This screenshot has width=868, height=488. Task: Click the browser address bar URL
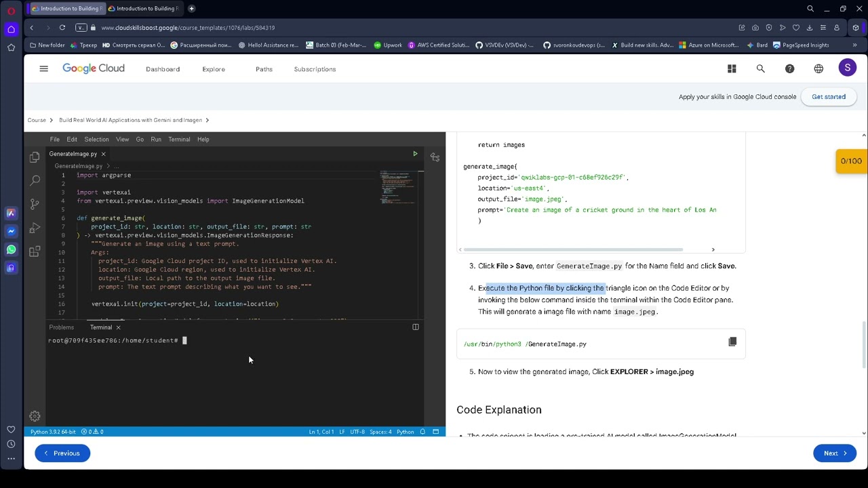point(188,28)
